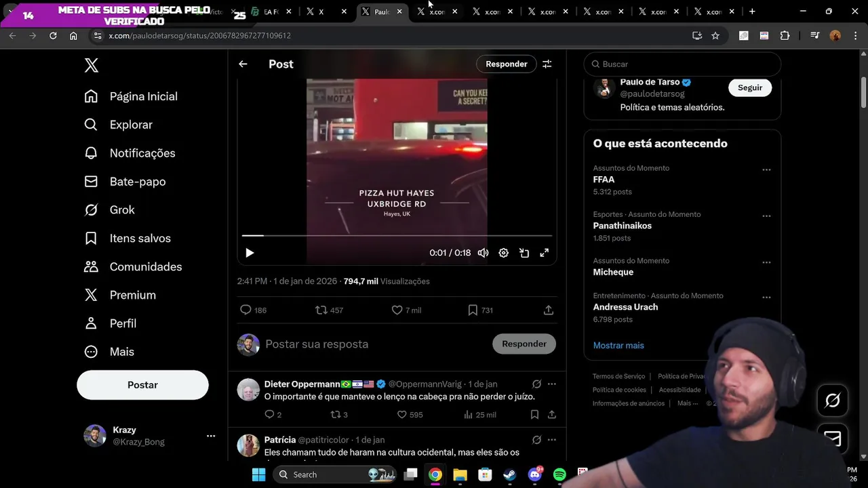Open File Explorer from taskbar
This screenshot has width=868, height=488.
coord(460,474)
